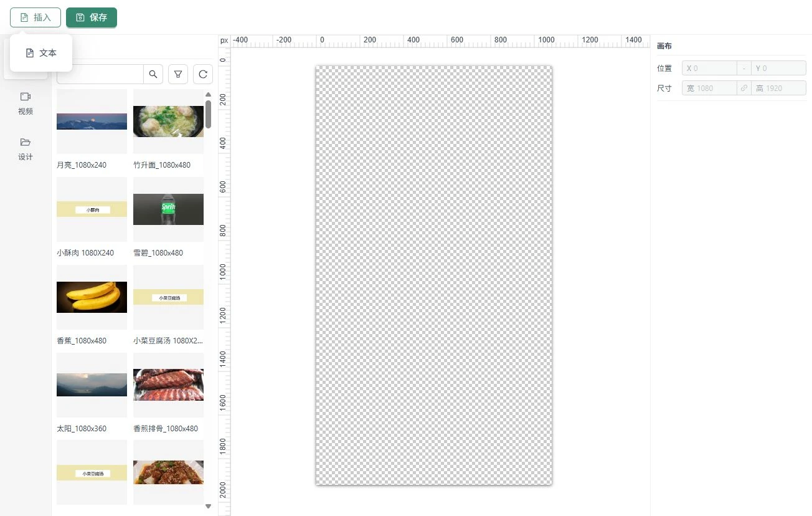The width and height of the screenshot is (812, 516).
Task: Select the 小酥肉 1080X240 thumbnail
Action: click(92, 209)
